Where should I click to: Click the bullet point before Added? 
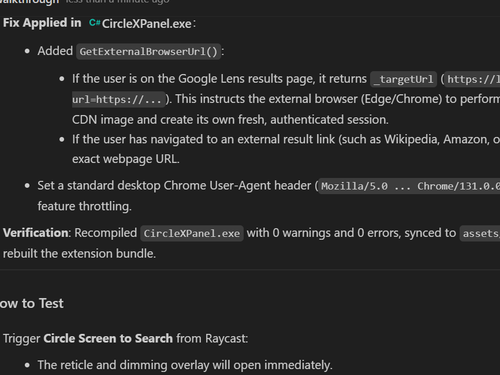click(27, 51)
